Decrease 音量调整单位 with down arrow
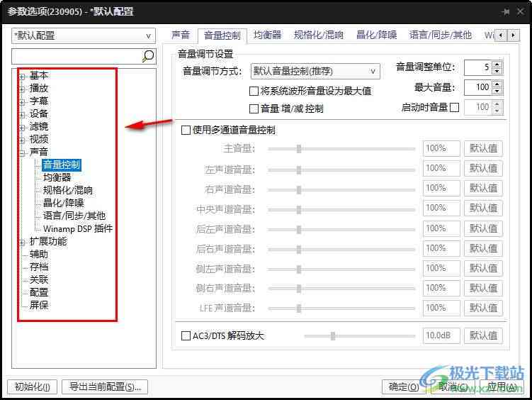532x400 pixels. (x=497, y=71)
